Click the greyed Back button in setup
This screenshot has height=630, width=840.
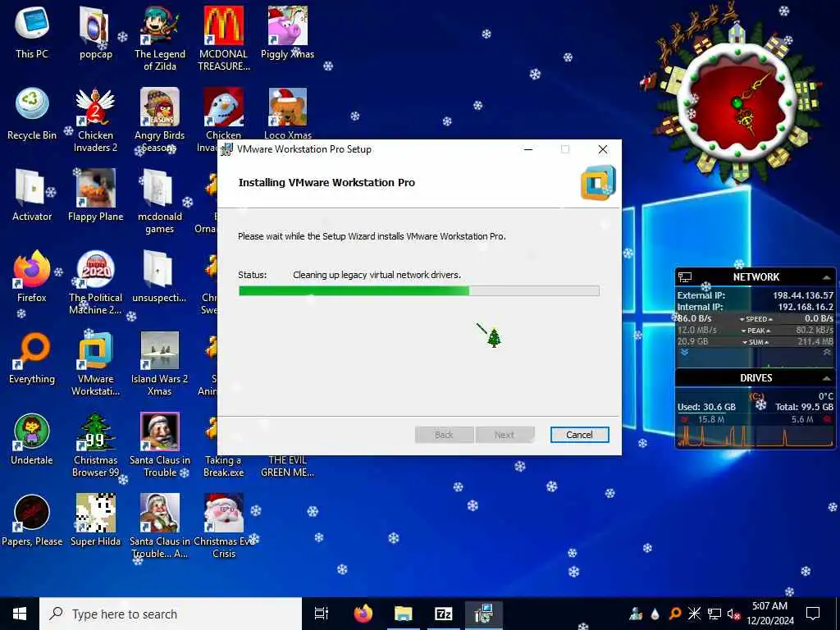tap(444, 435)
